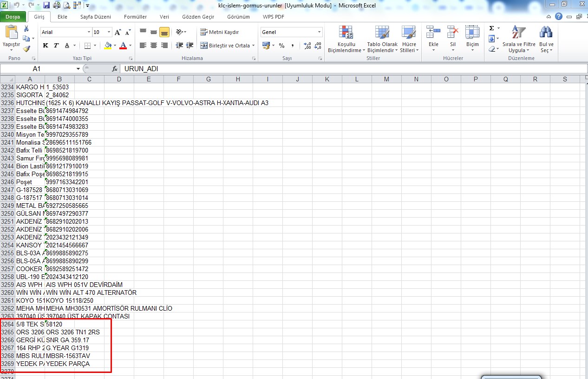Open the Arial font name dropdown
This screenshot has width=588, height=379.
point(89,32)
